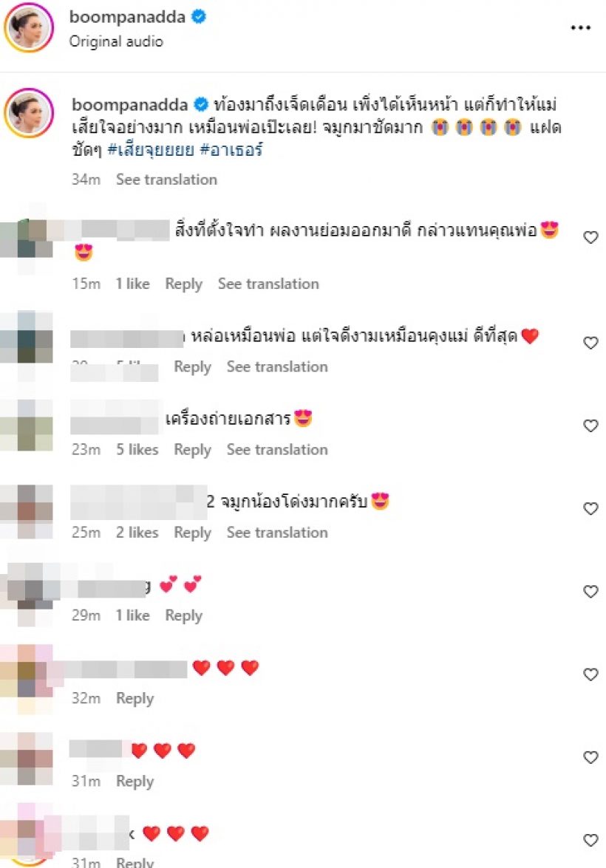This screenshot has width=606, height=868.
Task: Click the boompanadda avatar beside the caption
Action: [x=29, y=112]
